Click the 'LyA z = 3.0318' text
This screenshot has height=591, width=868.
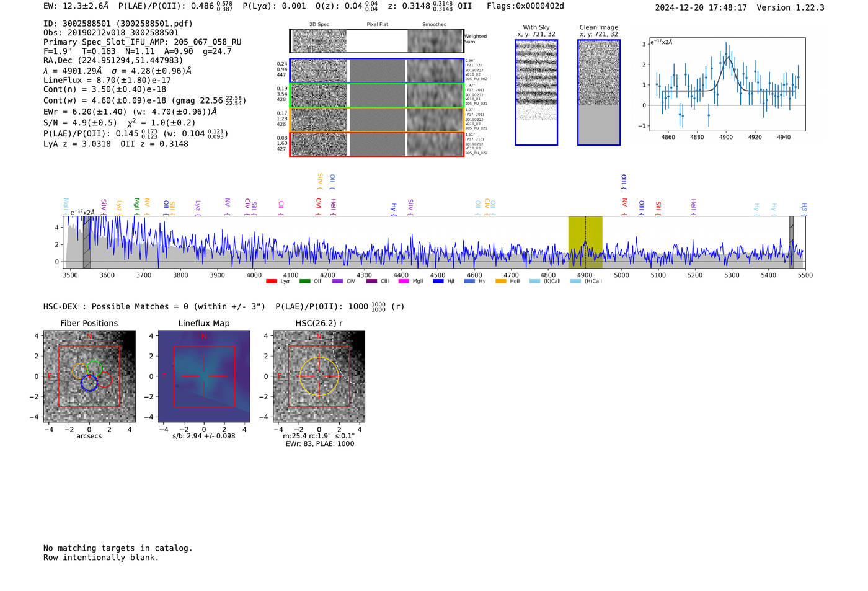tap(77, 144)
